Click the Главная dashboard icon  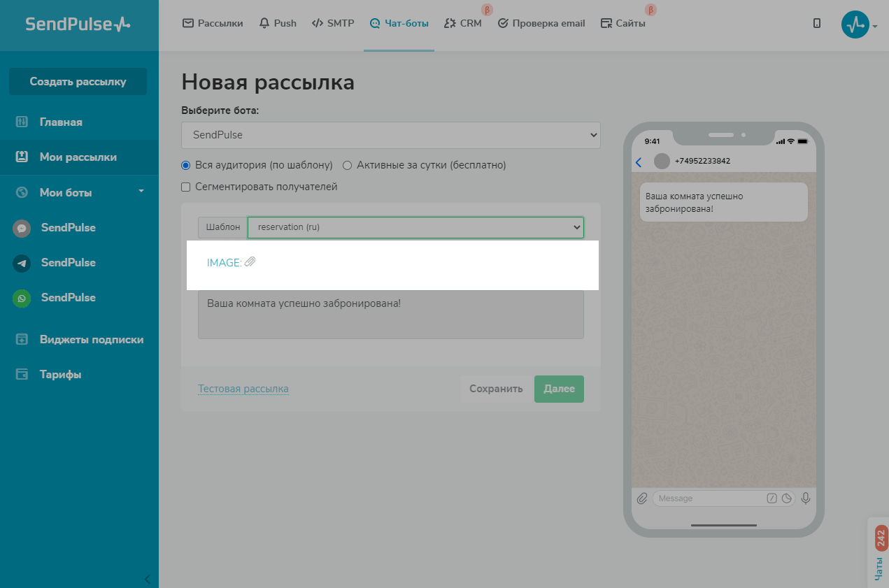coord(22,122)
